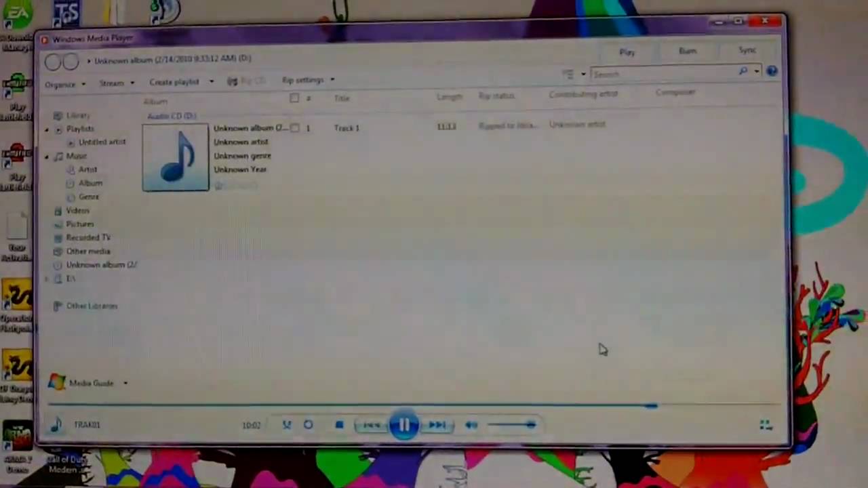868x488 pixels.
Task: Open Other Libraries in navigation pane
Action: (x=92, y=306)
